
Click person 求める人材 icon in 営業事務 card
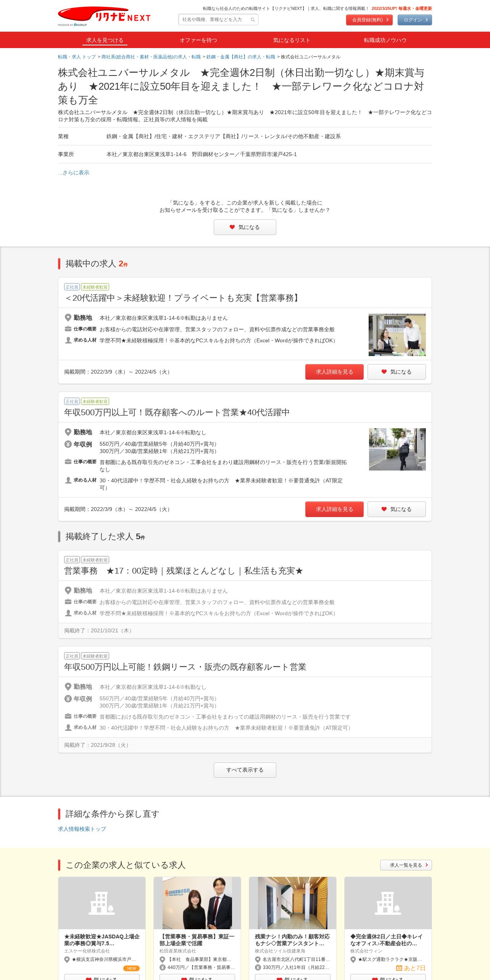[x=68, y=340]
